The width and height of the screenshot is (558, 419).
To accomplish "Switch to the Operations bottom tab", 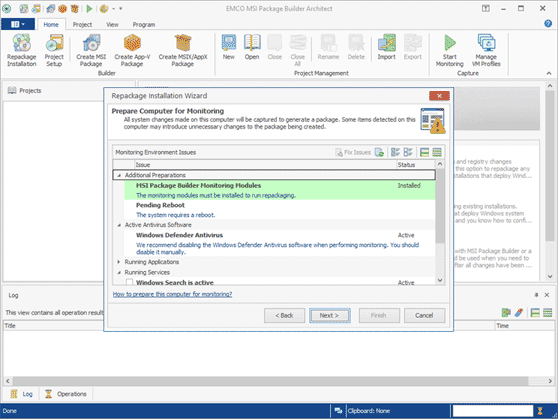I will point(66,394).
